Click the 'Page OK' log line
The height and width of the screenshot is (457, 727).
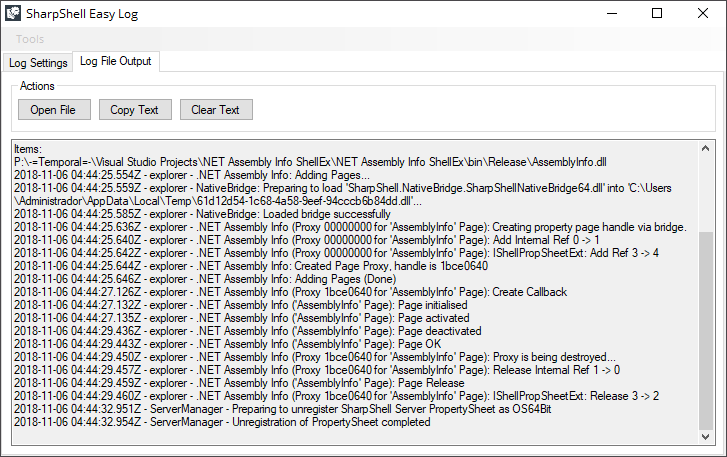[227, 343]
